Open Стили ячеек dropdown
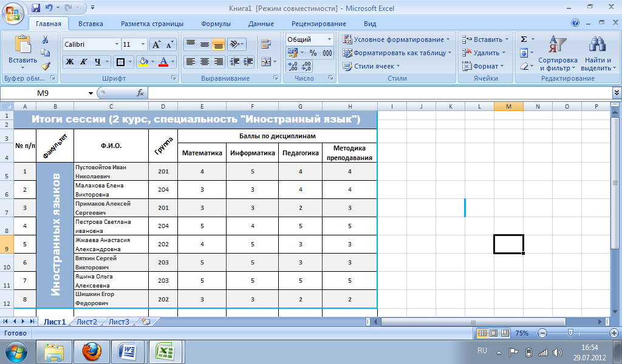The height and width of the screenshot is (364, 622). click(x=371, y=66)
